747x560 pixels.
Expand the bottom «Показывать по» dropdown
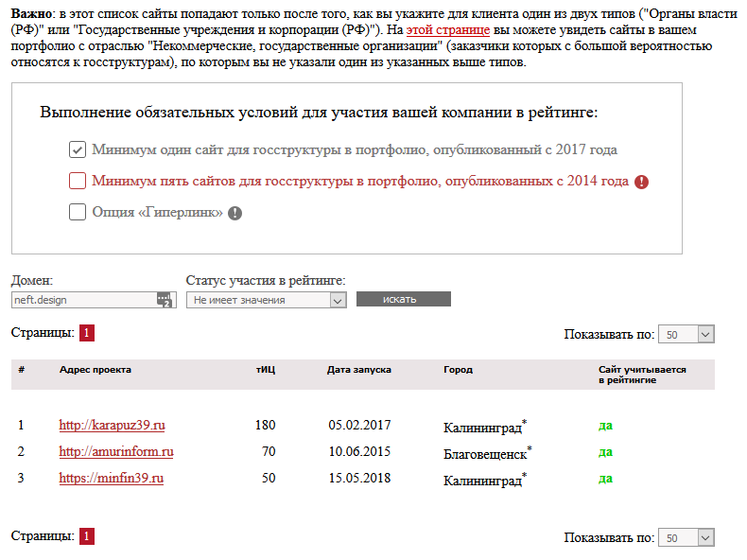pyautogui.click(x=686, y=537)
